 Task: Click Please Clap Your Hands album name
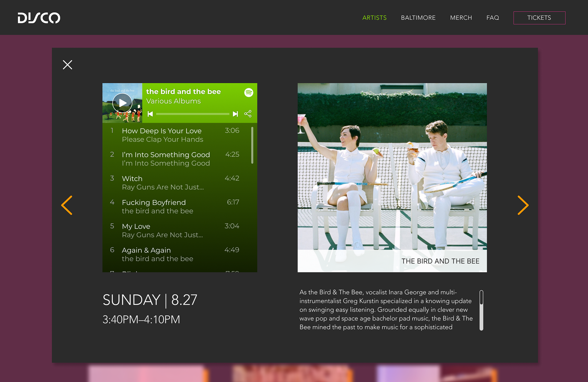point(163,140)
